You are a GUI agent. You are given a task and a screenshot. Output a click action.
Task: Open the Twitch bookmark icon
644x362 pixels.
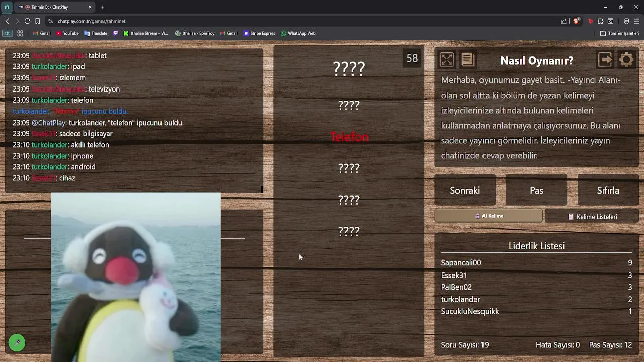(x=116, y=33)
